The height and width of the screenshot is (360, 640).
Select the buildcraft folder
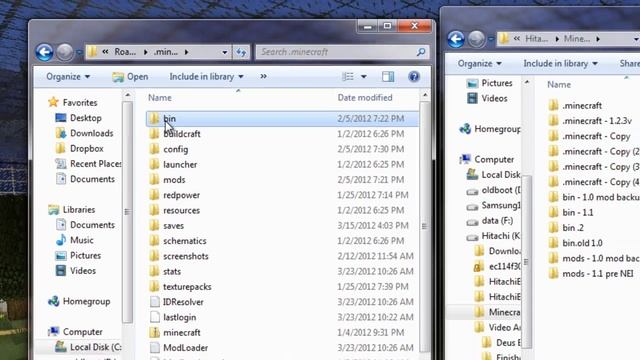pyautogui.click(x=282, y=134)
